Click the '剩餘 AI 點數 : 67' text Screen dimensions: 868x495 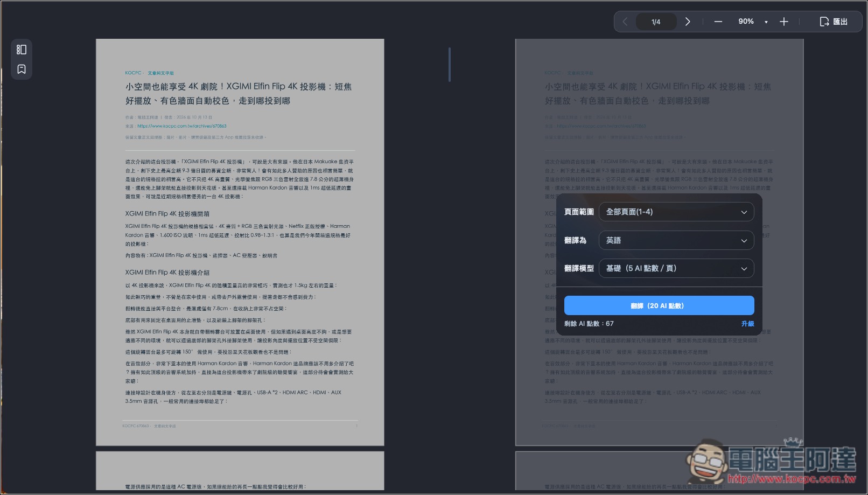pos(589,324)
